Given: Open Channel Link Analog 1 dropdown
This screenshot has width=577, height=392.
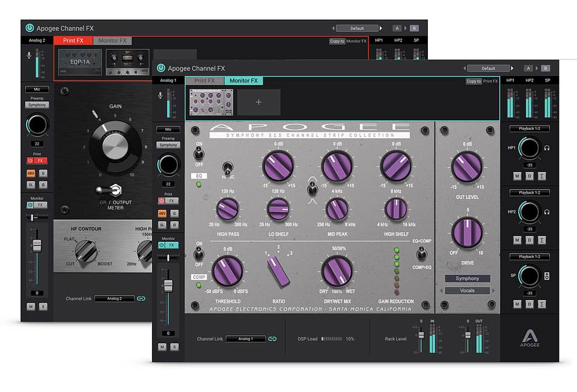Looking at the screenshot, I should pyautogui.click(x=245, y=338).
